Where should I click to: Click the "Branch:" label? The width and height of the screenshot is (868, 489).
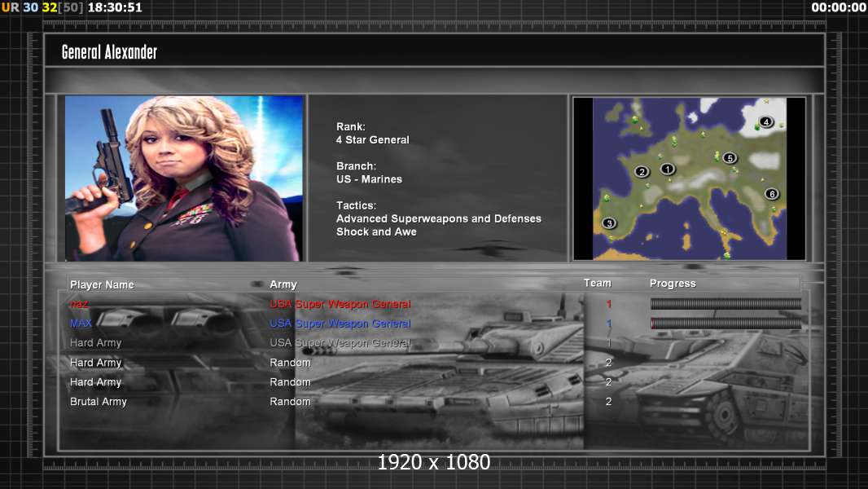[356, 166]
